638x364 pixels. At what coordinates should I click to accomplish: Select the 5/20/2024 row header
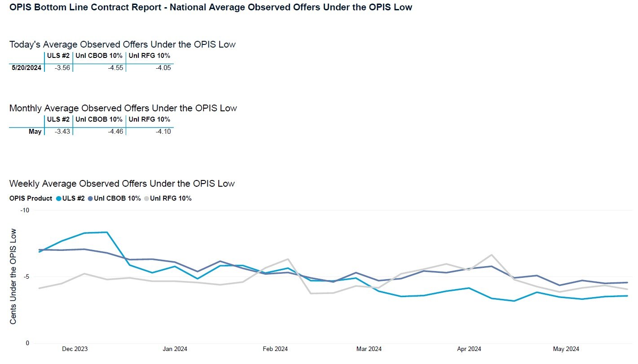pos(26,68)
